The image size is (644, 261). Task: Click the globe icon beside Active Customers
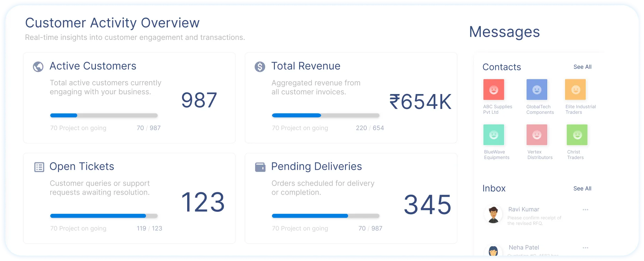[38, 66]
